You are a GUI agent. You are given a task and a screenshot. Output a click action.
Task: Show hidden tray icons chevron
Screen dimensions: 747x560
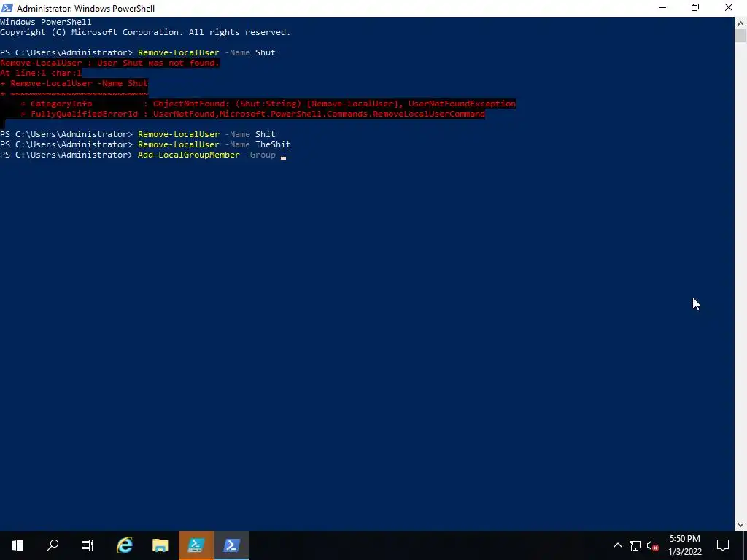pos(617,545)
